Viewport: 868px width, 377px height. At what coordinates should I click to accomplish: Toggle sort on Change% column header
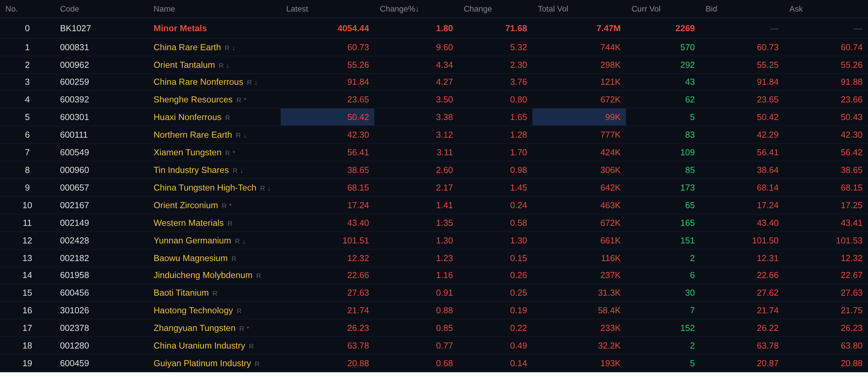tap(399, 9)
